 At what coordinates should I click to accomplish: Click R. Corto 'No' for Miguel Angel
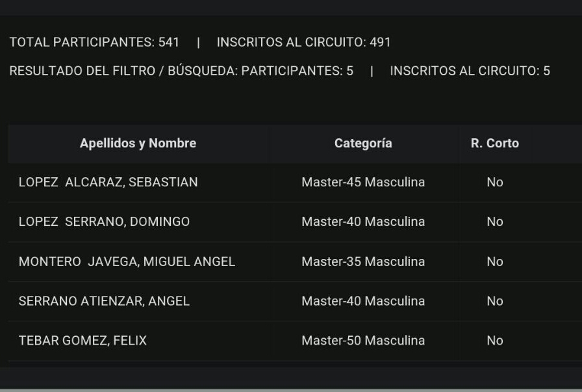pyautogui.click(x=495, y=262)
